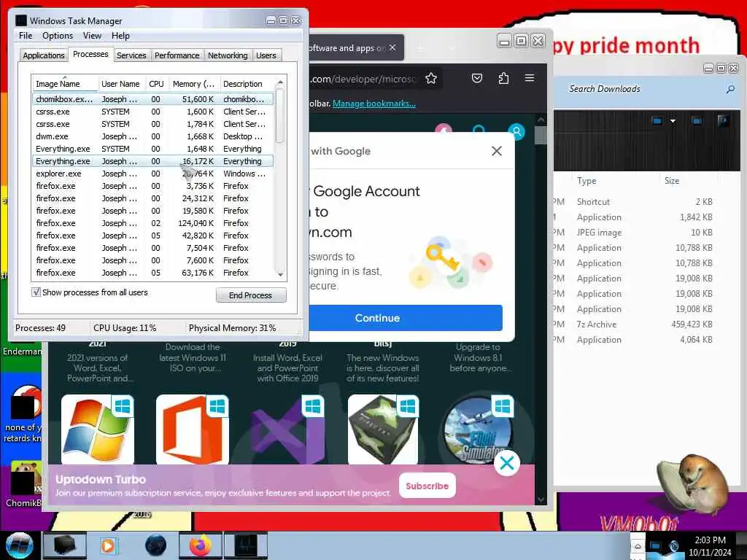Click Continue in Google sign-in popup
Screen dimensions: 747x560
click(x=406, y=318)
